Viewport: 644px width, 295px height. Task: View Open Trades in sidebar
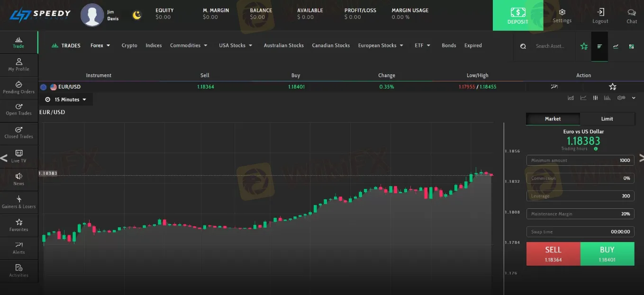(18, 109)
